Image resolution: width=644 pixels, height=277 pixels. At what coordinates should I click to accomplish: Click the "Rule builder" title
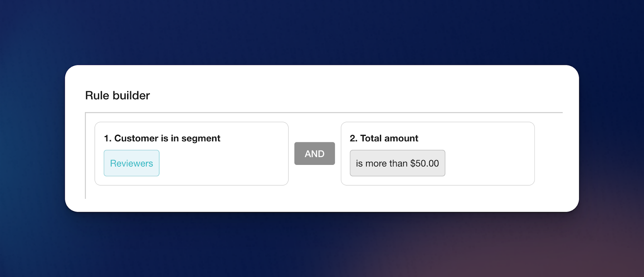(x=118, y=96)
